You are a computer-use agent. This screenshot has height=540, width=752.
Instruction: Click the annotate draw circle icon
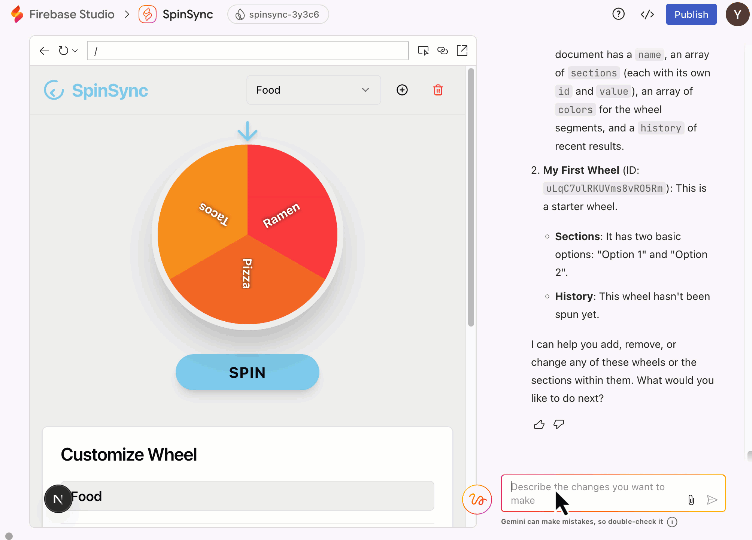[x=476, y=500]
